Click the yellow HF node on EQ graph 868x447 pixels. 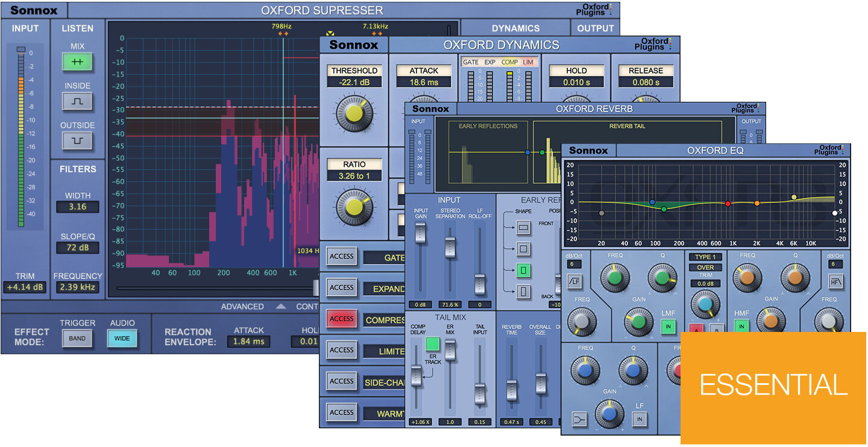(794, 197)
